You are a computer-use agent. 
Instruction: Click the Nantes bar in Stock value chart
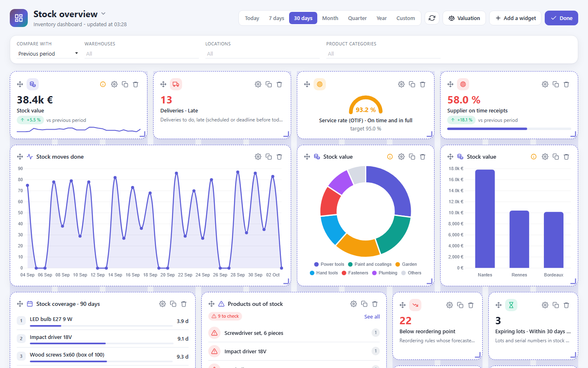(485, 219)
